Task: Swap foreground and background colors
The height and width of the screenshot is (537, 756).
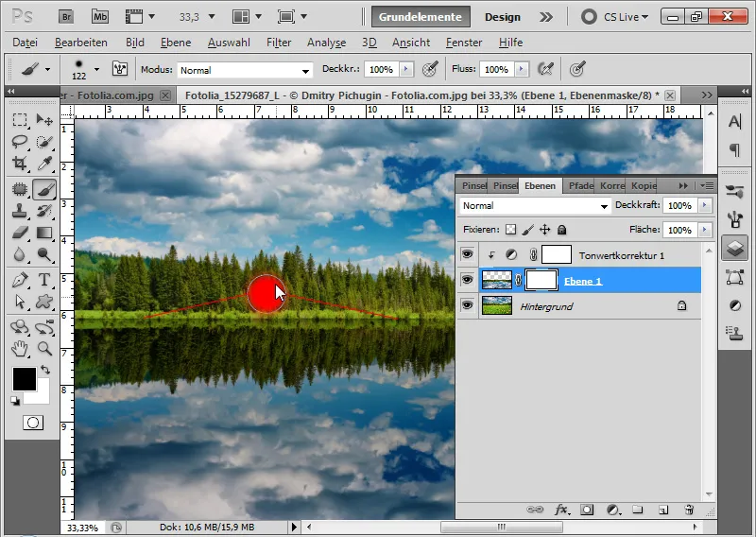Action: point(45,370)
